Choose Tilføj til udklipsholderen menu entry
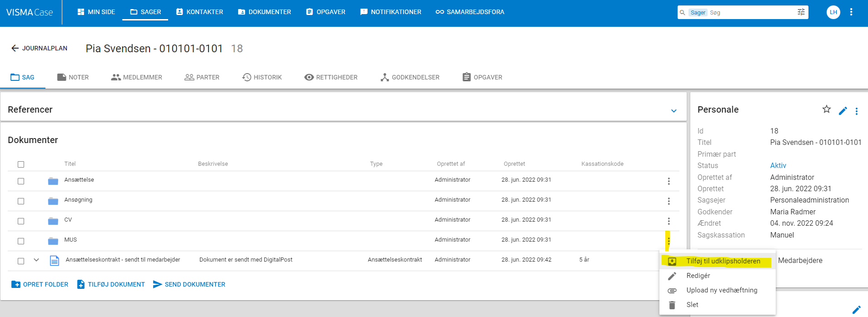 tap(718, 261)
